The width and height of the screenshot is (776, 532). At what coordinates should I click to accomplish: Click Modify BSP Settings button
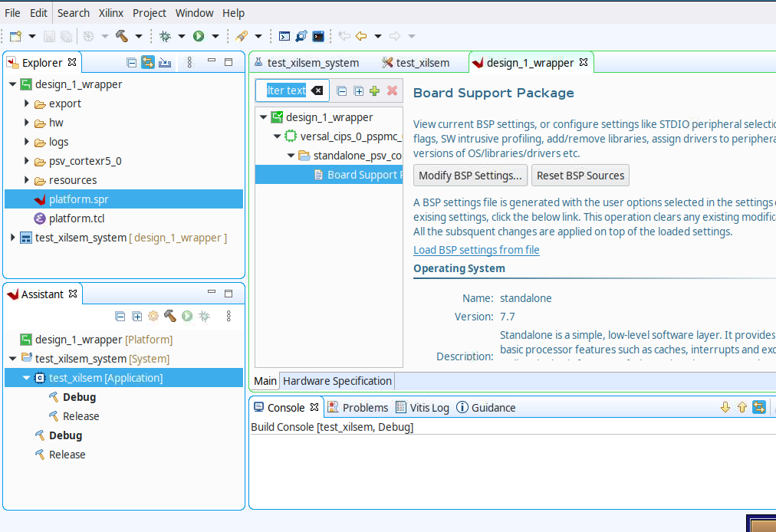470,176
